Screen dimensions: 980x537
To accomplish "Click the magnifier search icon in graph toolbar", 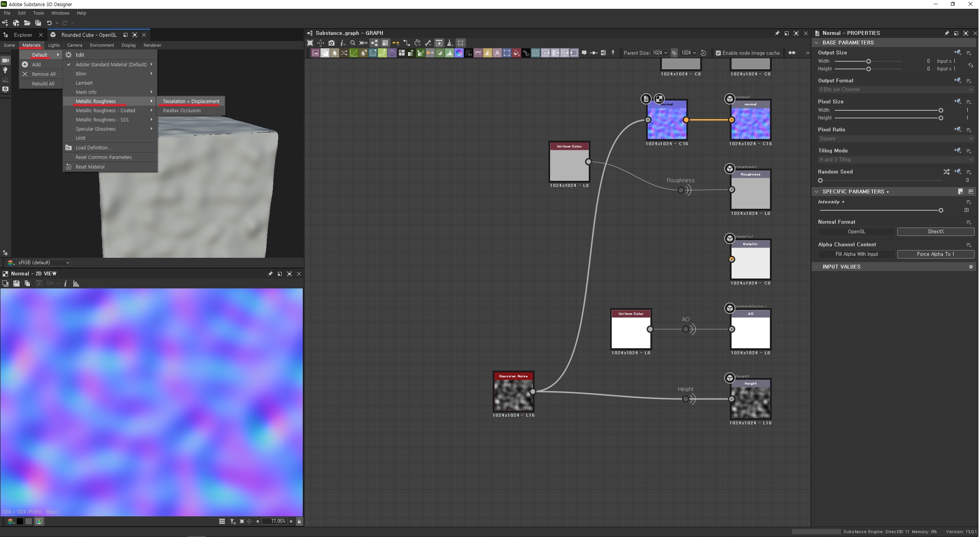I will 353,43.
